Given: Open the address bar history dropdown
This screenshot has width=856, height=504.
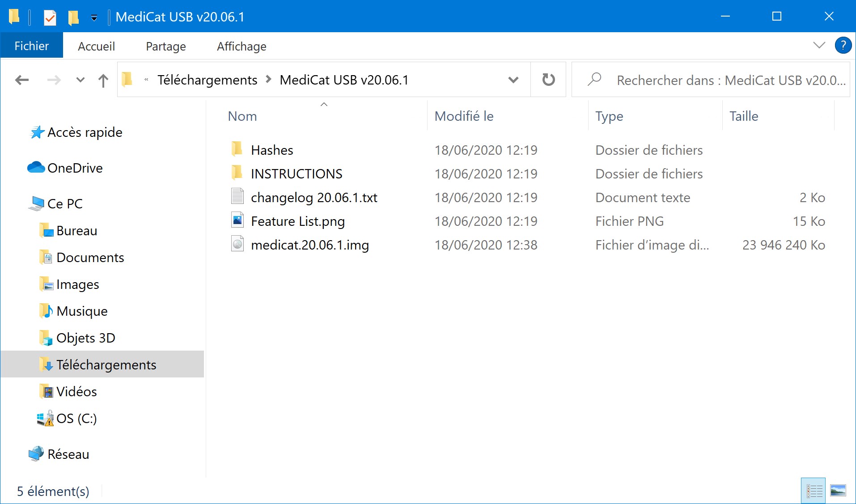Looking at the screenshot, I should (x=513, y=80).
